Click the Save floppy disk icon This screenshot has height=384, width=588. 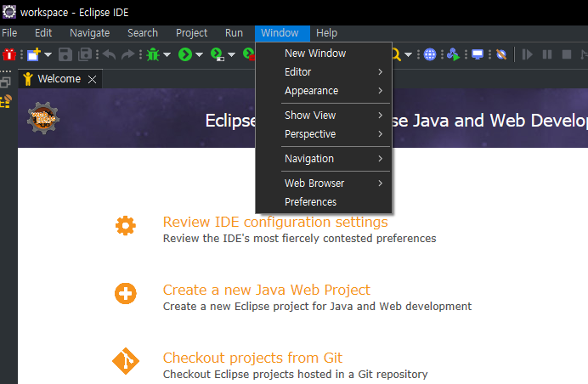pos(65,54)
